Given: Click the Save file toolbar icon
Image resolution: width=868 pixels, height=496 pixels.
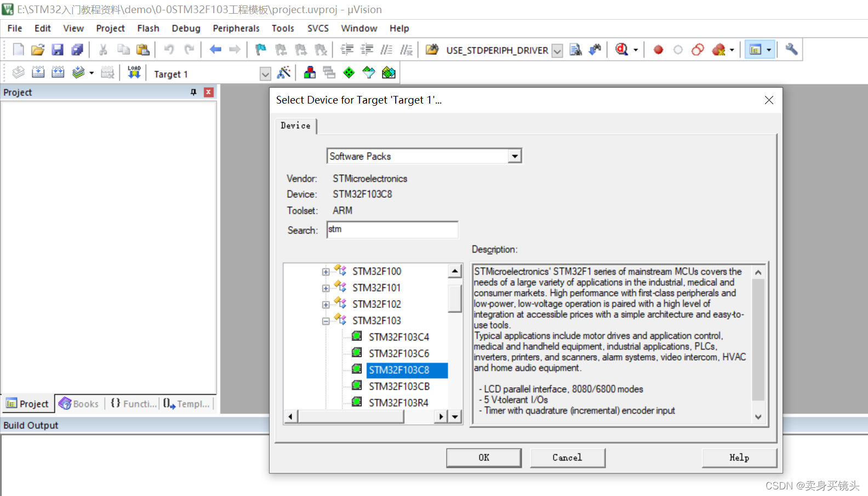Looking at the screenshot, I should pos(58,50).
